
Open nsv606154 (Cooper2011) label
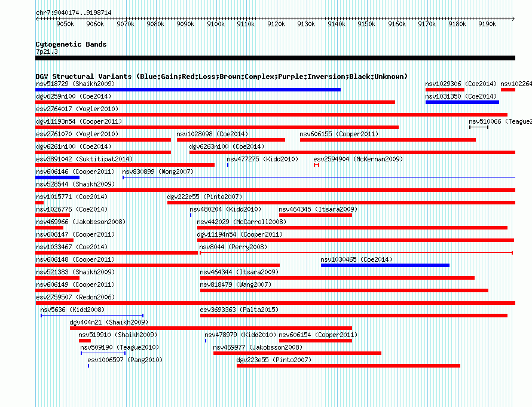pos(318,335)
